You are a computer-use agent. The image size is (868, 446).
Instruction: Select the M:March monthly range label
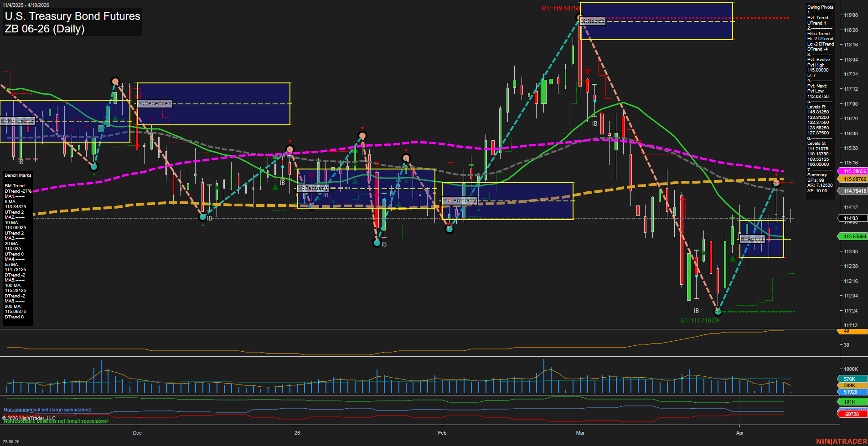pos(593,21)
